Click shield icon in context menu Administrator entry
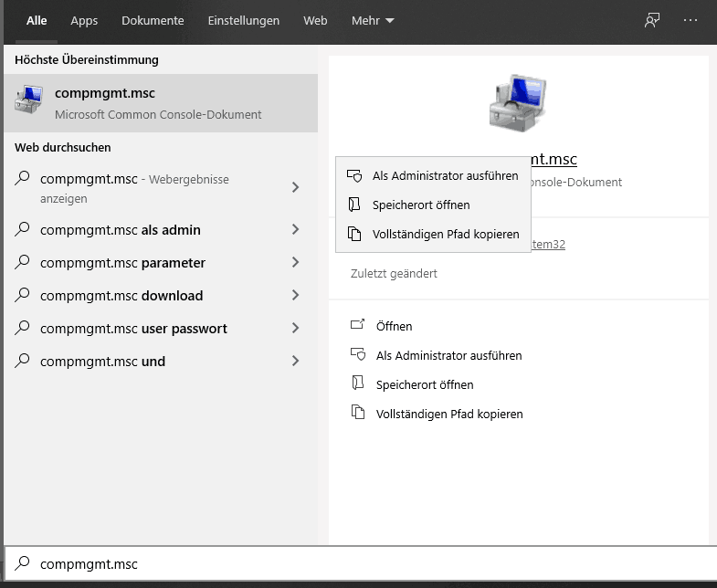Screen dimensions: 717x588 [x=354, y=175]
